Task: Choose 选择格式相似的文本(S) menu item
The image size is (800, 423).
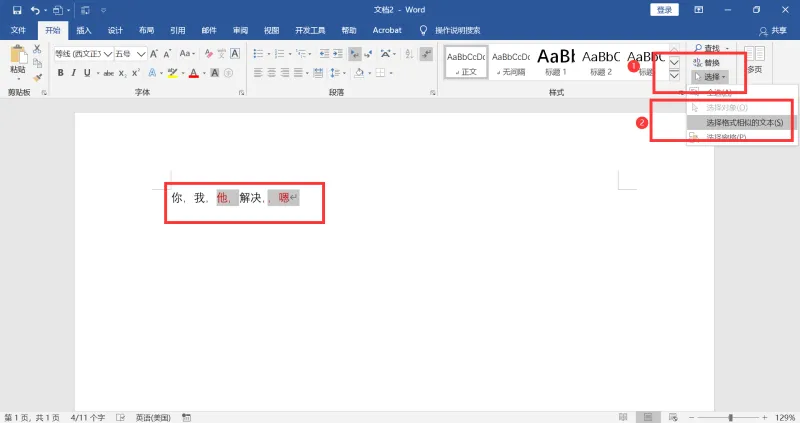Action: tap(740, 122)
